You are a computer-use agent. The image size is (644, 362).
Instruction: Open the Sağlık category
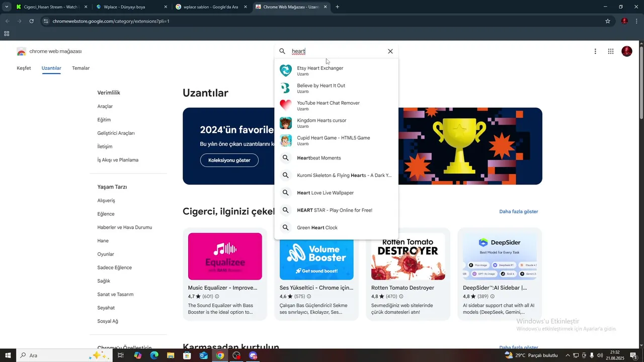(104, 281)
